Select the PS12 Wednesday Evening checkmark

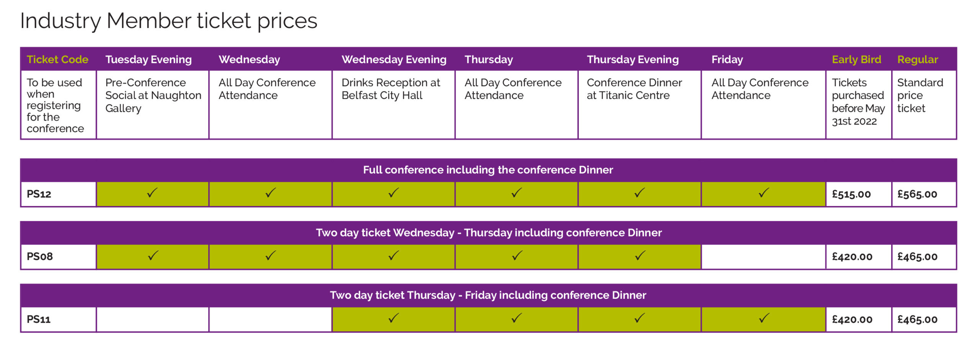click(x=394, y=193)
